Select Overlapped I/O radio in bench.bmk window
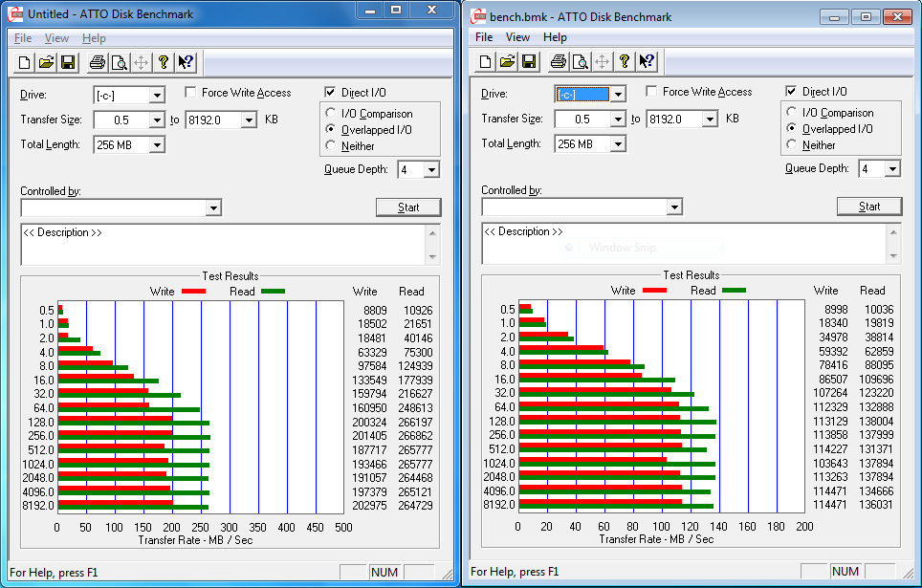The image size is (922, 588). click(792, 128)
